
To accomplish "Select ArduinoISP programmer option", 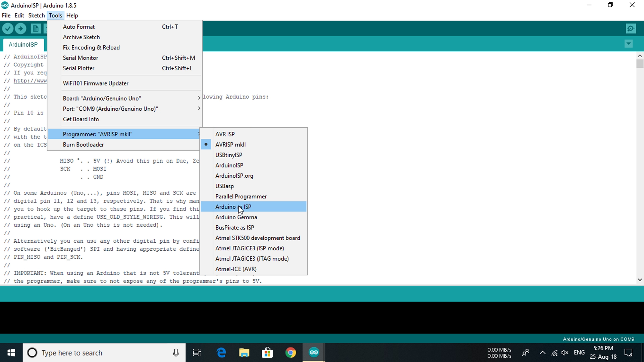I will pyautogui.click(x=229, y=165).
